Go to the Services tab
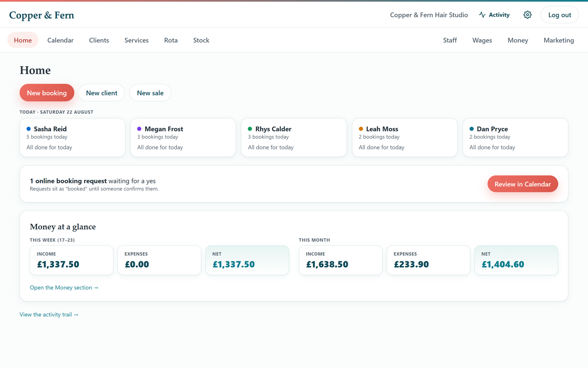The width and height of the screenshot is (588, 368). point(137,40)
